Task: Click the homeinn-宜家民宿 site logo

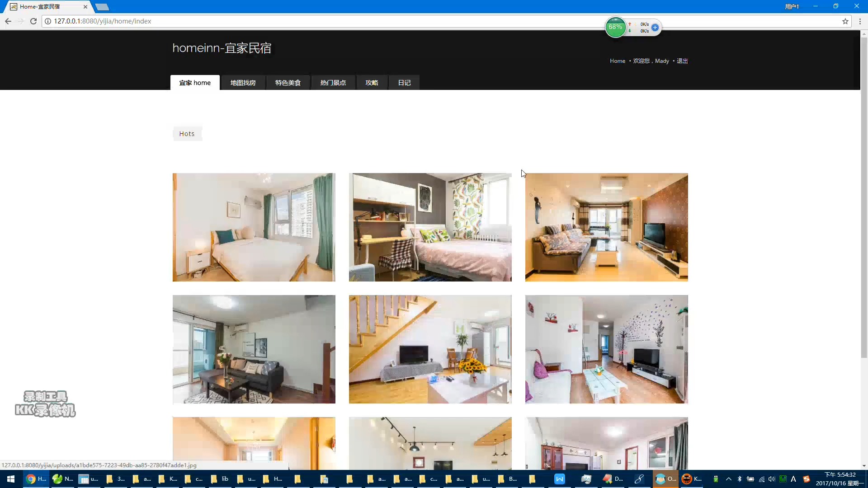Action: 222,48
